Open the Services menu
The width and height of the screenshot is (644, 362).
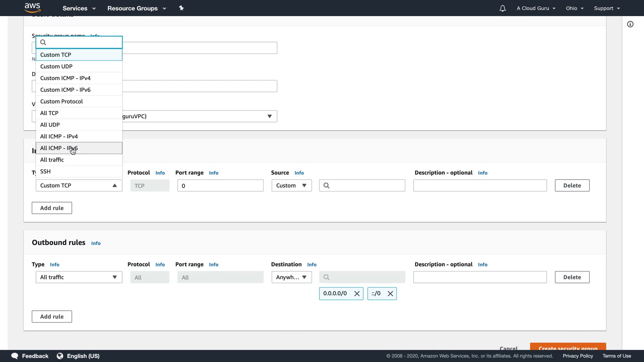tap(79, 8)
